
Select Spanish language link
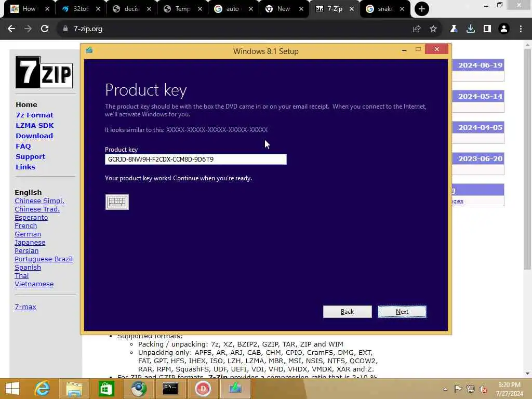28,268
